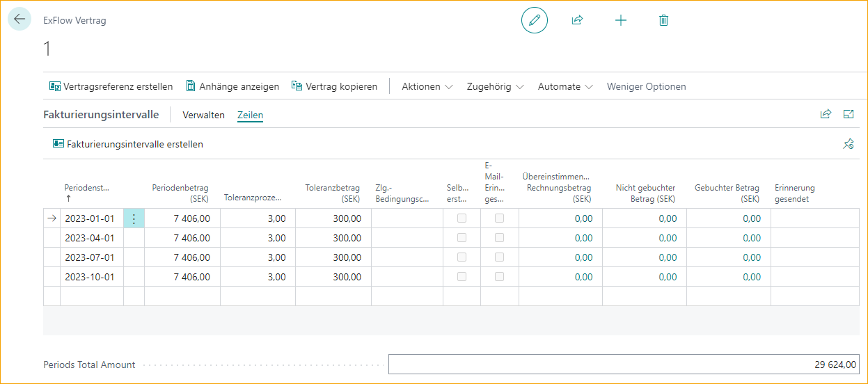Image resolution: width=868 pixels, height=384 pixels.
Task: Toggle E-Mail-Erinnerung checkbox in 2023-01-01 row
Action: coord(499,218)
